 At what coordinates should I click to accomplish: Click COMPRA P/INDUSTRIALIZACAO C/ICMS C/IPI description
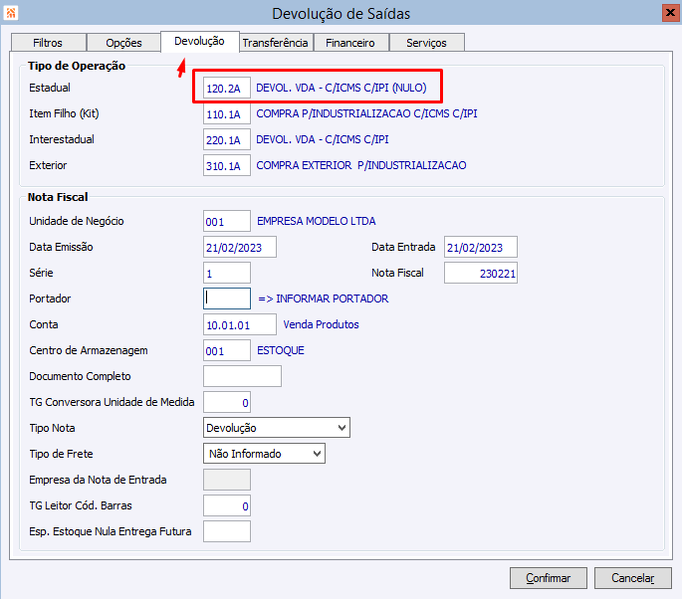(x=367, y=114)
